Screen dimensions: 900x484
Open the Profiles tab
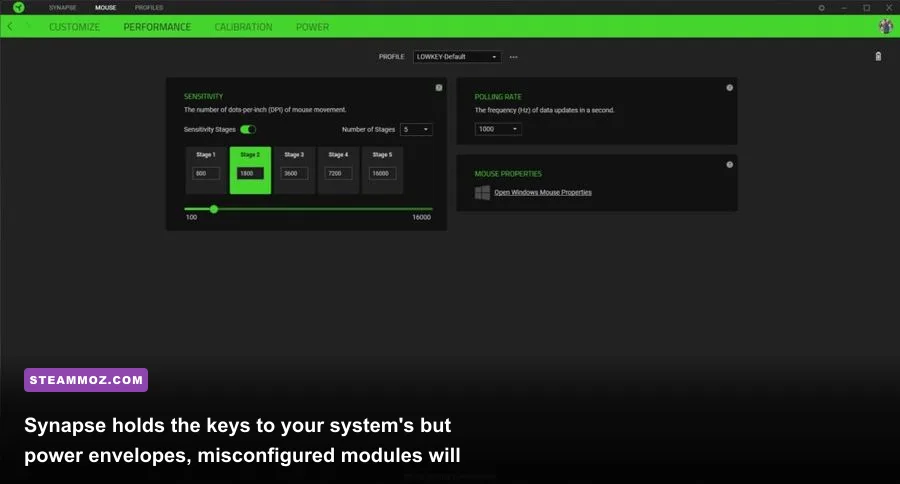(x=149, y=7)
